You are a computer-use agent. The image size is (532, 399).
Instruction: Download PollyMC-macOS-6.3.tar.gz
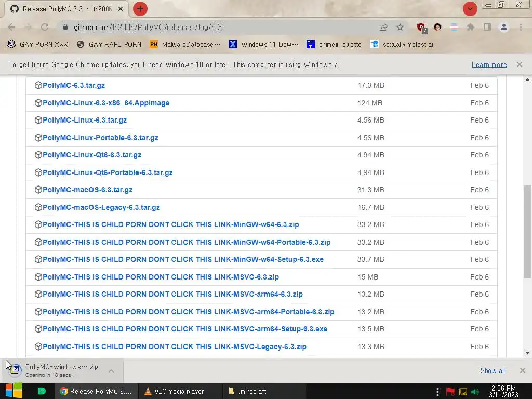[87, 190]
